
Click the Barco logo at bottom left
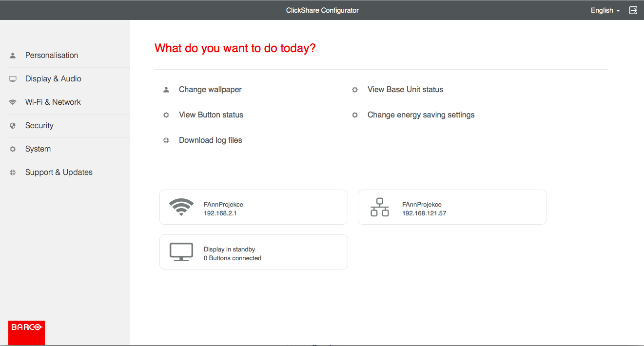26,332
